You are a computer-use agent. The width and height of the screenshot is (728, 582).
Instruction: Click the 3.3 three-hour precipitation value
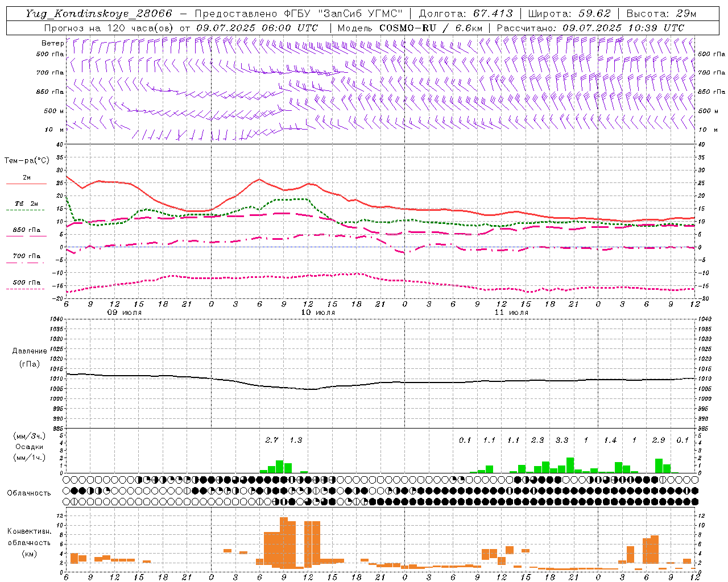tap(562, 440)
